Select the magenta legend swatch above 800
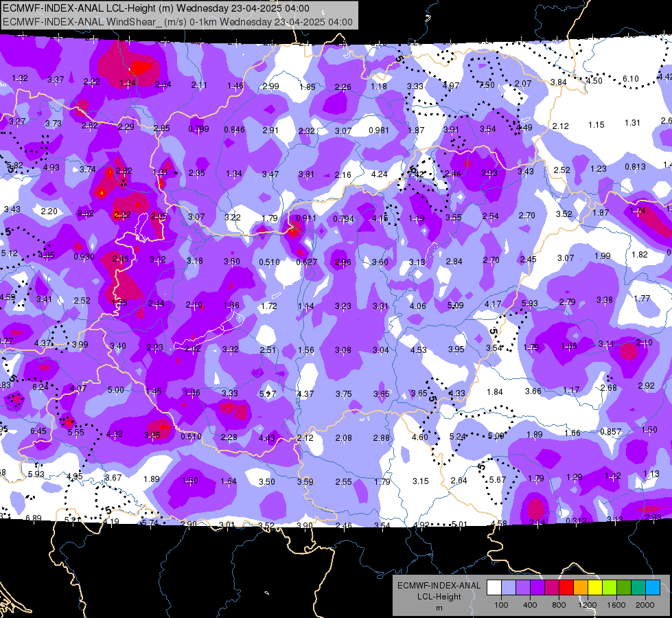672x618 pixels. coord(552,588)
